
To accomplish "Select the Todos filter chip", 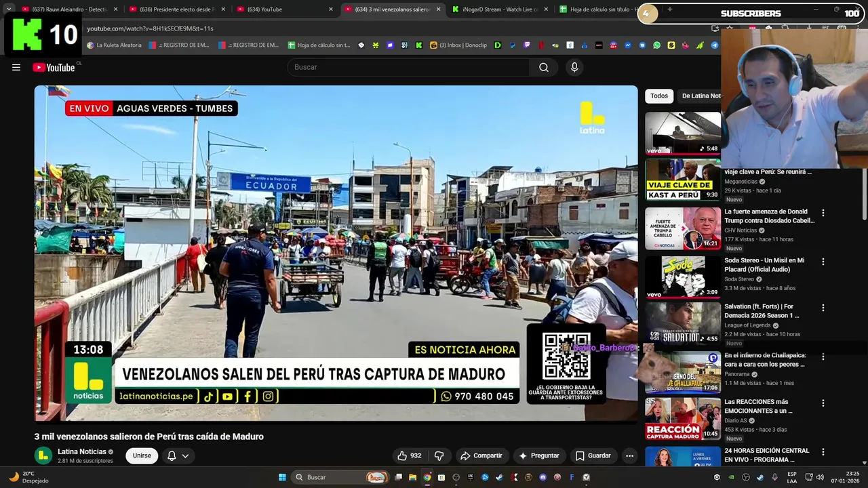I will click(659, 96).
